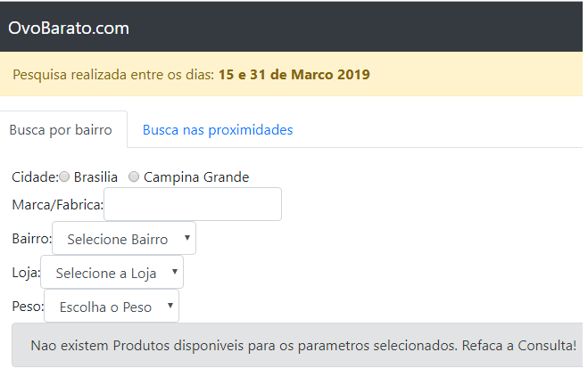This screenshot has width=588, height=385.
Task: Click the no products available message box
Action: (x=298, y=345)
